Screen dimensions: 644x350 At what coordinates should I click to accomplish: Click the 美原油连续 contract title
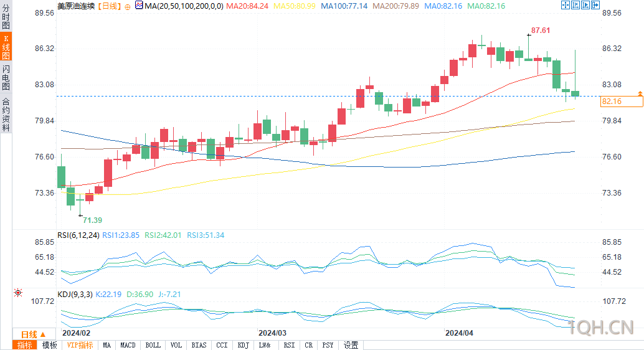(x=76, y=6)
